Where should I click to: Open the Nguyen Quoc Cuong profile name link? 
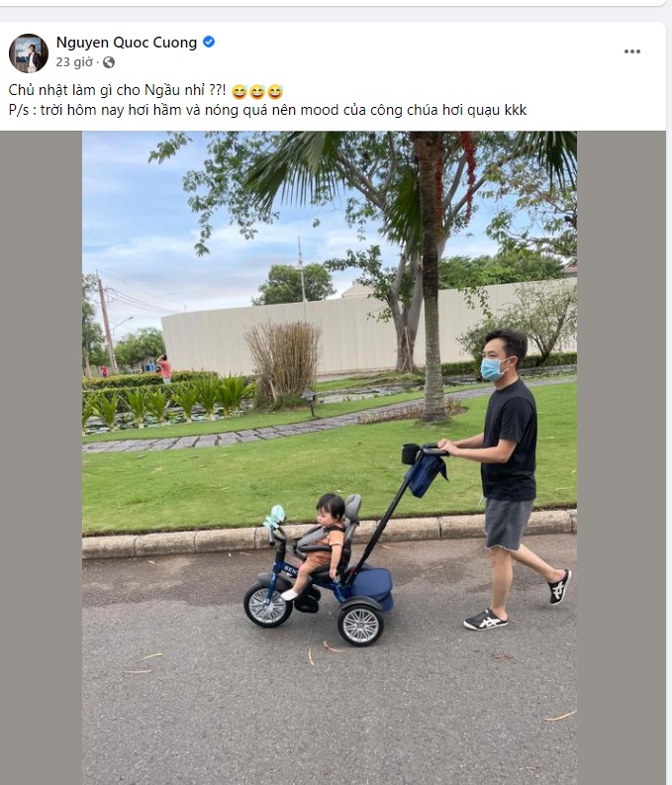(126, 43)
